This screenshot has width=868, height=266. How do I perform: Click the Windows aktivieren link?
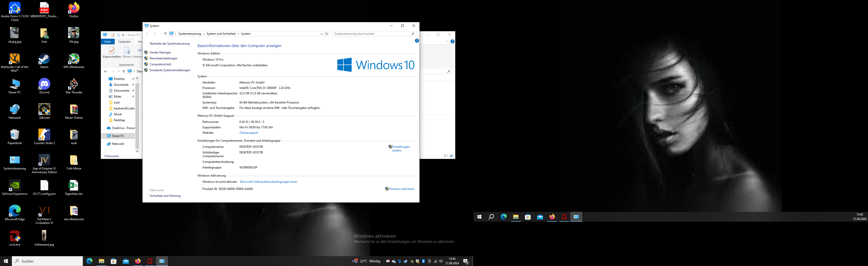pos(401,189)
